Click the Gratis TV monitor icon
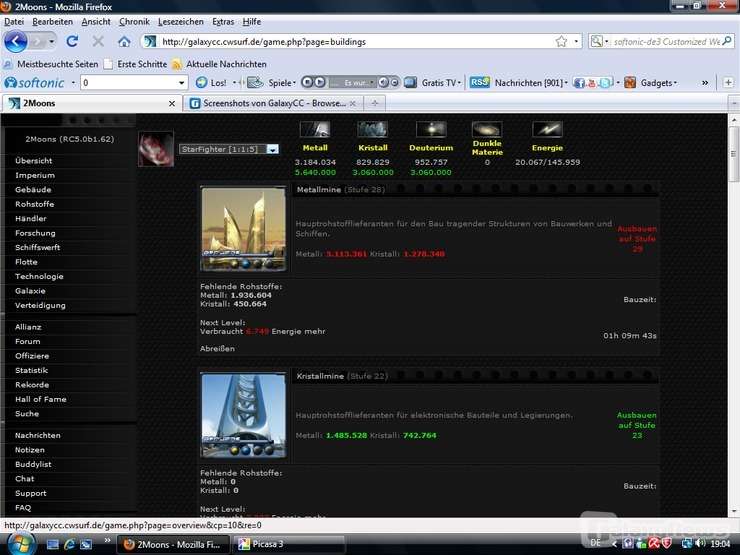The height and width of the screenshot is (555, 740). (x=411, y=83)
